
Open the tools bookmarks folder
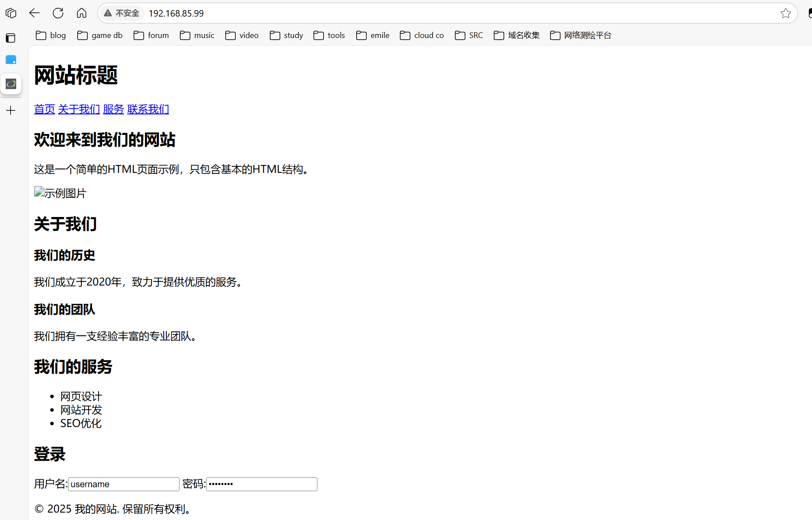tap(329, 35)
